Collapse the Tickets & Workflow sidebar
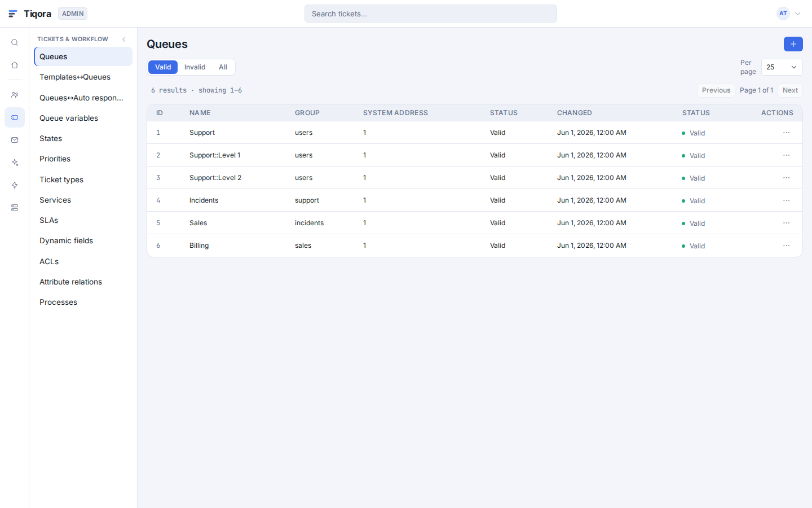Viewport: 812px width, 508px height. tap(124, 39)
